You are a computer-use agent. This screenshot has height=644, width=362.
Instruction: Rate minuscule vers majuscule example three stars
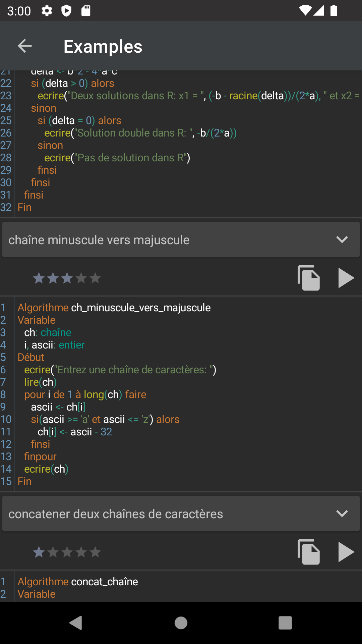[x=67, y=278]
